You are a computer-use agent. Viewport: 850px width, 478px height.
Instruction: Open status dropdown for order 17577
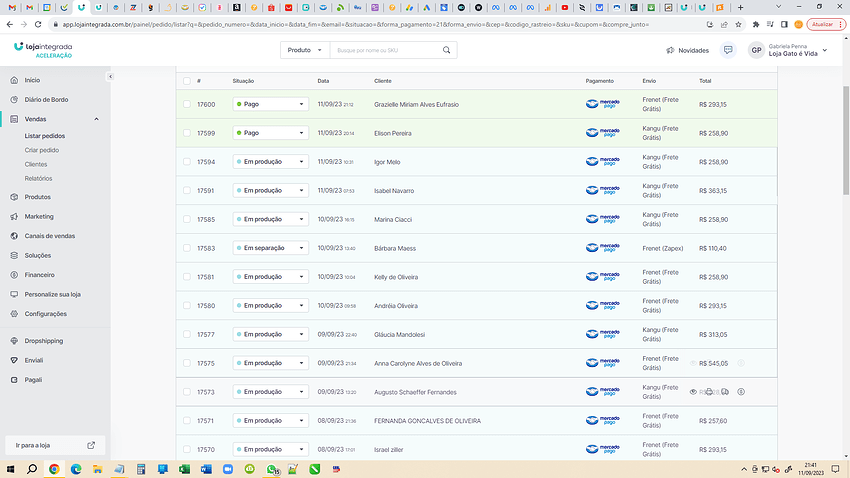pyautogui.click(x=271, y=334)
